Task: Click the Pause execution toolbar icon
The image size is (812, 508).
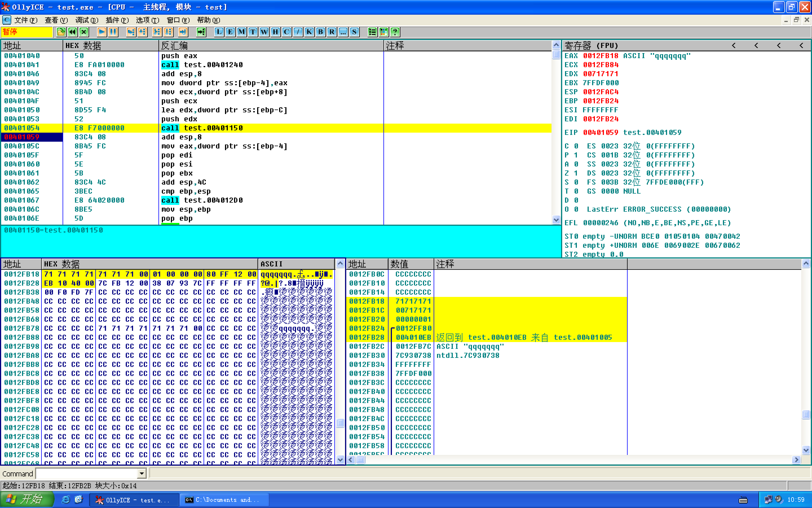Action: click(113, 32)
